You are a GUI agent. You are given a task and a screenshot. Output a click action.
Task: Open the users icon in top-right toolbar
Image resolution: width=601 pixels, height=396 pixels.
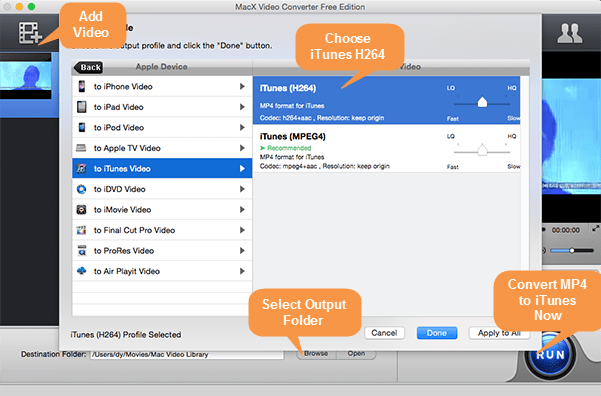(570, 33)
